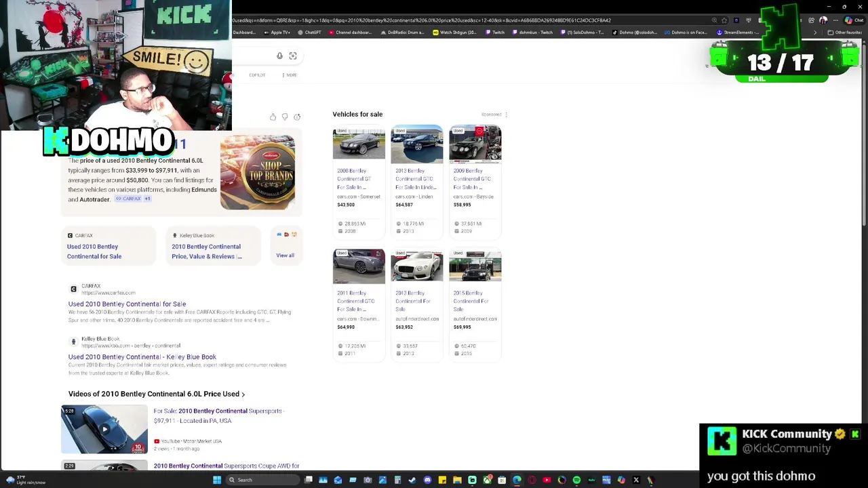The width and height of the screenshot is (868, 488).
Task: Open the Calculator taskbar icon
Action: click(x=397, y=480)
